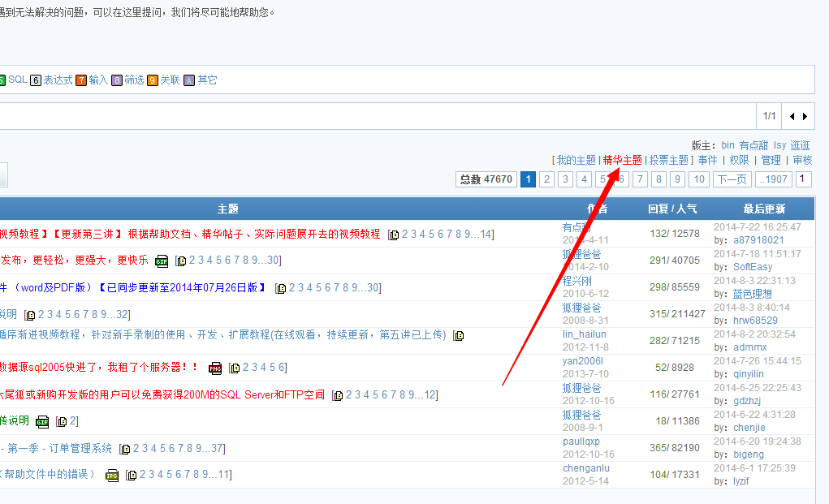Open moderator bin's profile link
The image size is (829, 504).
(728, 145)
